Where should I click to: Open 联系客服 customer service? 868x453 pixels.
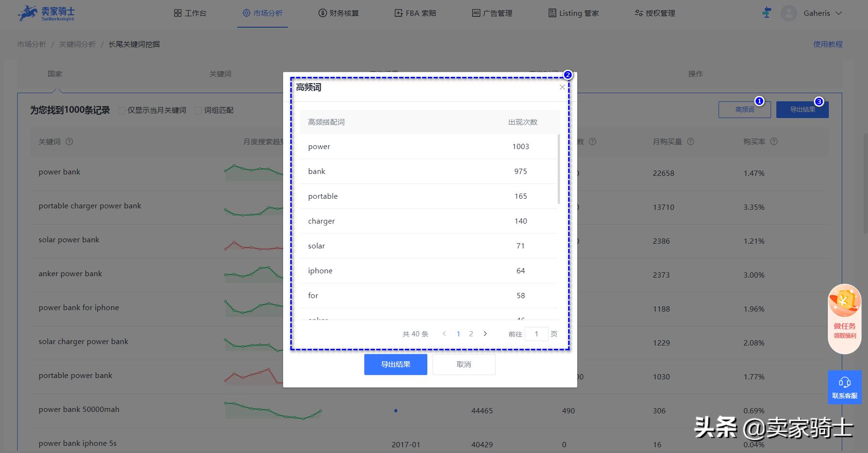(844, 387)
